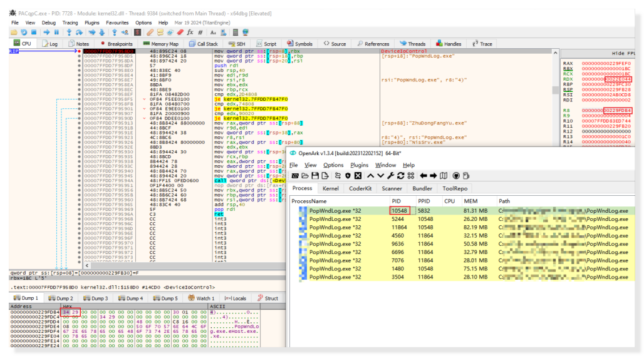The height and width of the screenshot is (356, 644).
Task: Select the Dump 2 tab
Action: [x=61, y=298]
